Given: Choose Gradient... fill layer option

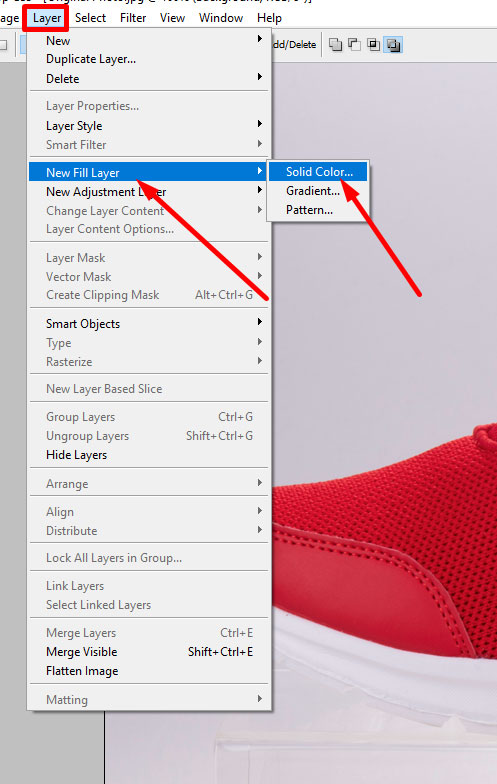Looking at the screenshot, I should point(318,191).
